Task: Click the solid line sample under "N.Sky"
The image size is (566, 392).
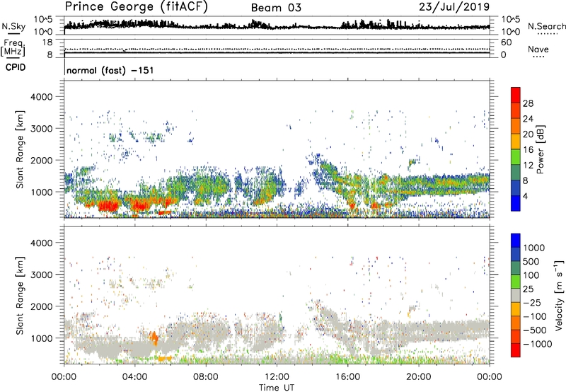Action: click(13, 33)
